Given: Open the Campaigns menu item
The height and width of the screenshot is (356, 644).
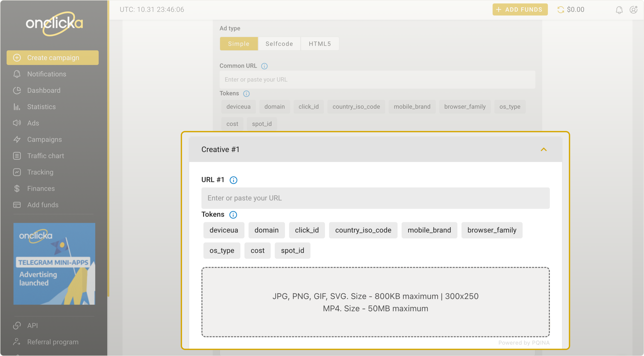Looking at the screenshot, I should coord(45,140).
